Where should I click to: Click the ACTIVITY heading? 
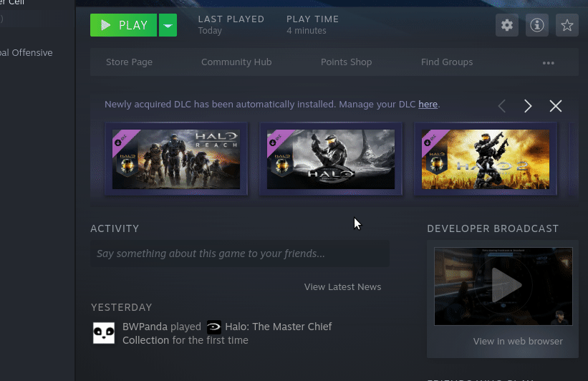[115, 228]
